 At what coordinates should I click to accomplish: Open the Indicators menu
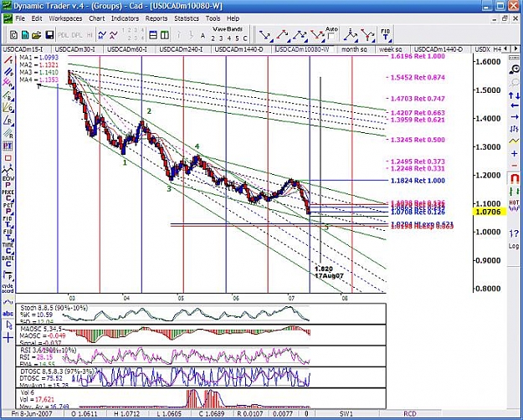coord(125,18)
